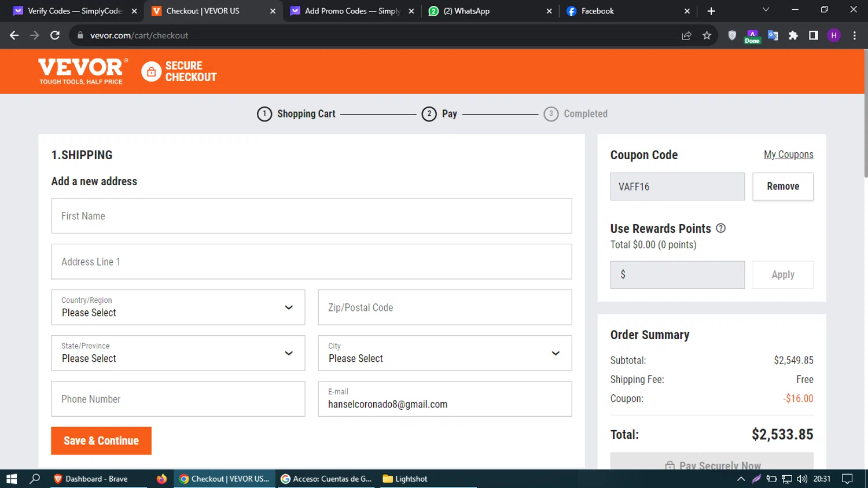868x488 pixels.
Task: Click Save & Continue
Action: click(101, 441)
